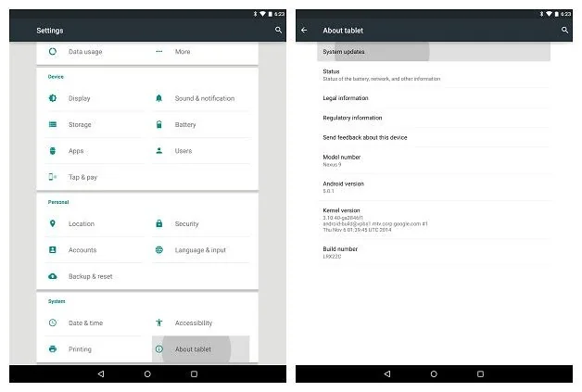Go back using the About tablet arrow

click(x=304, y=30)
